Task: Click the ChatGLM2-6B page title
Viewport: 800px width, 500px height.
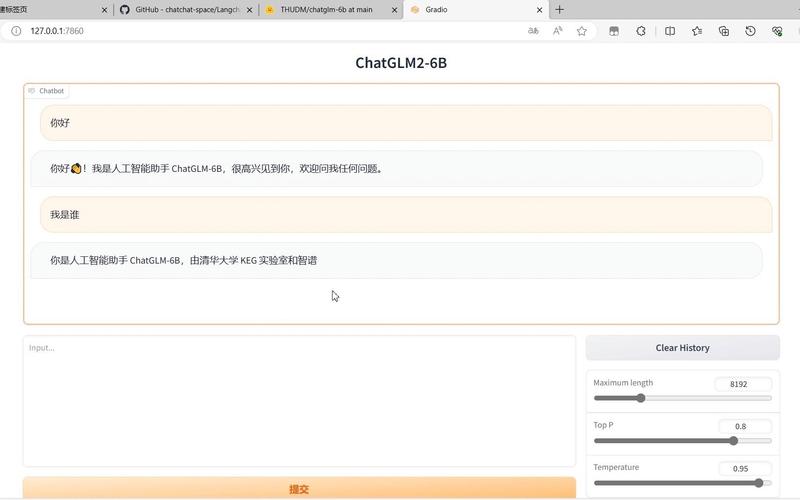Action: [x=401, y=63]
